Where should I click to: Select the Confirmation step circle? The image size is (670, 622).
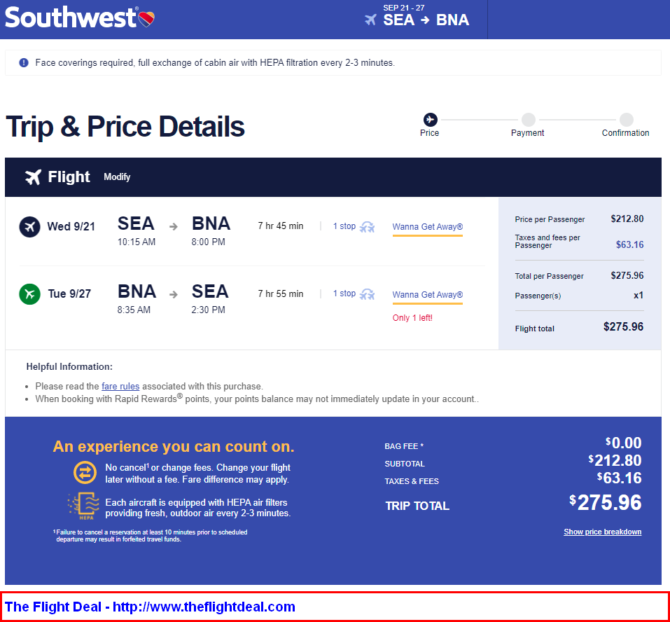coord(626,119)
